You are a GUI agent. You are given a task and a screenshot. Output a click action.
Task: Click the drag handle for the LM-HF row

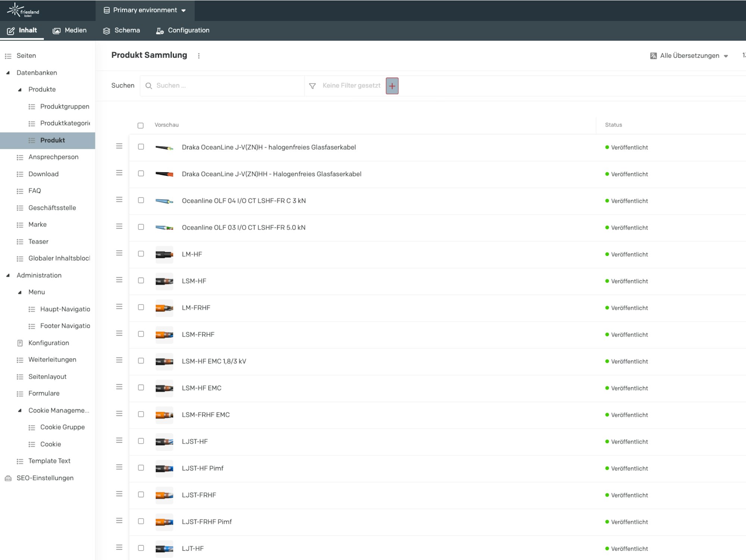tap(119, 253)
